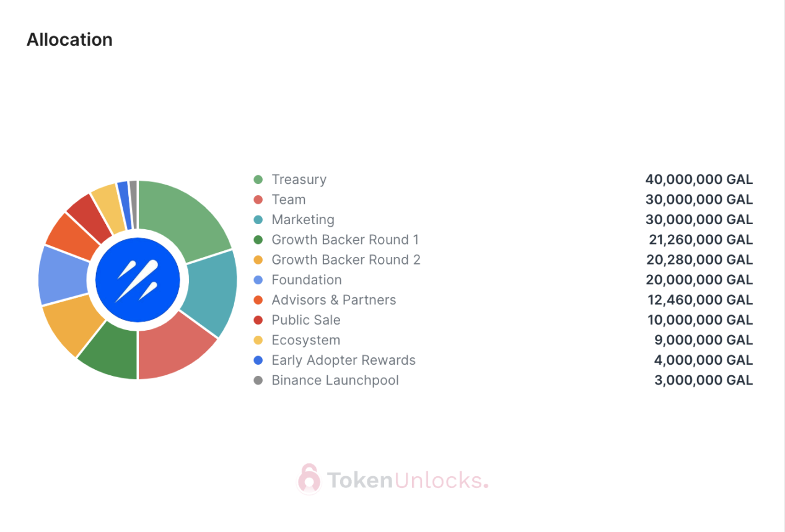Select the red Team legend dot
The width and height of the screenshot is (785, 532).
click(258, 199)
